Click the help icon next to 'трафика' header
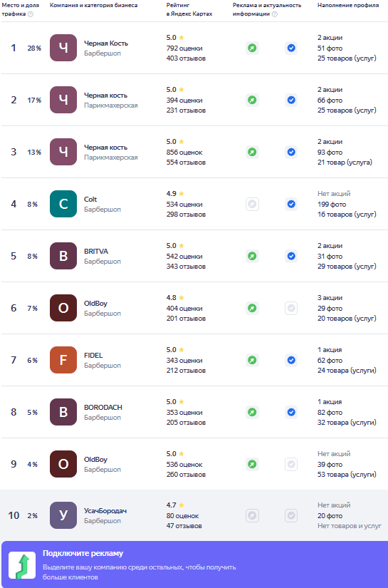This screenshot has width=388, height=588. [31, 14]
